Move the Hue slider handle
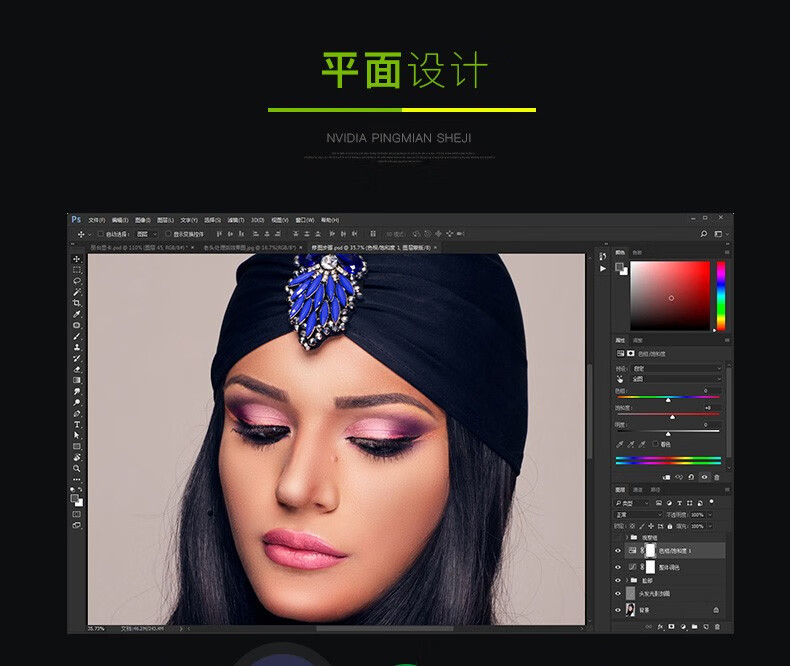The image size is (790, 666). [668, 399]
